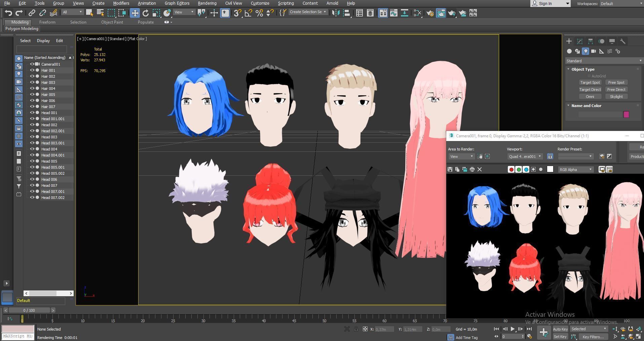Activate the Select and Link chain icon
The height and width of the screenshot is (341, 644).
click(32, 13)
